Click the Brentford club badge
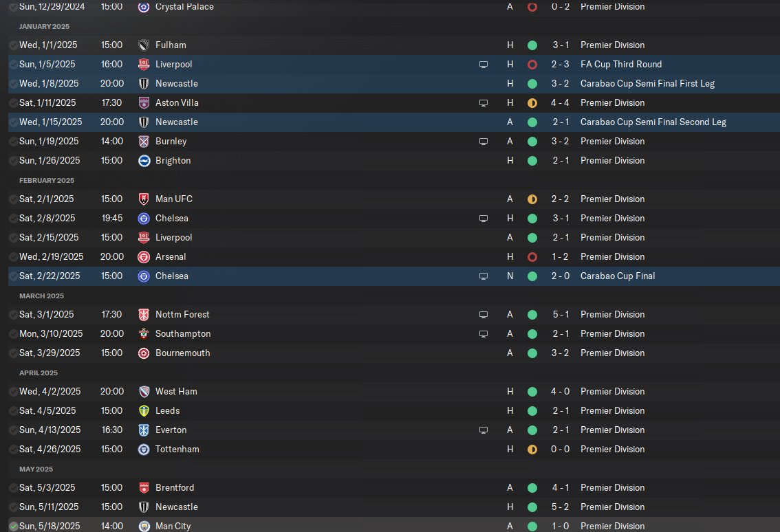This screenshot has height=532, width=780. pyautogui.click(x=144, y=487)
